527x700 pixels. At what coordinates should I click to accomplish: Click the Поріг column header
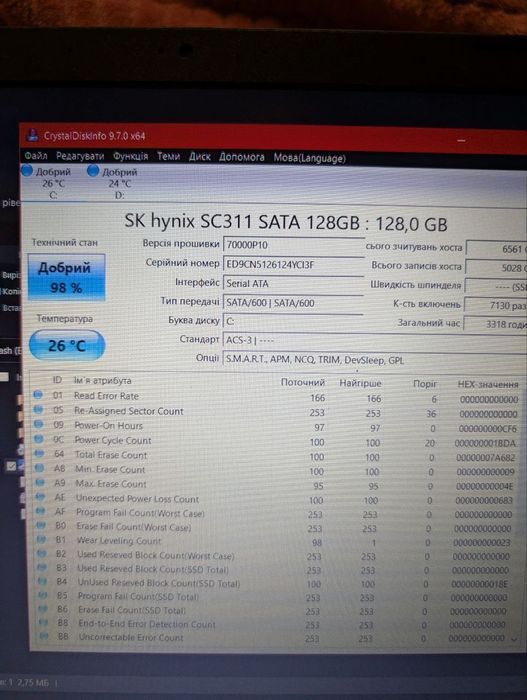425,383
